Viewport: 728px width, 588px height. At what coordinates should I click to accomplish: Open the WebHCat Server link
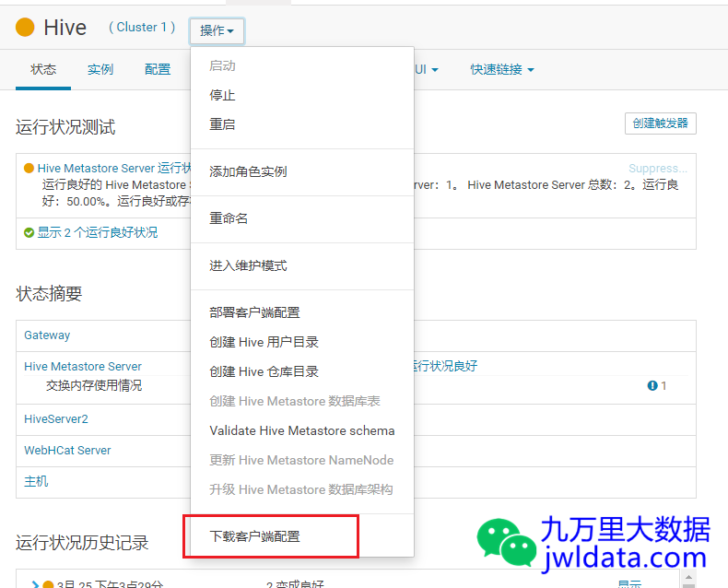(67, 451)
